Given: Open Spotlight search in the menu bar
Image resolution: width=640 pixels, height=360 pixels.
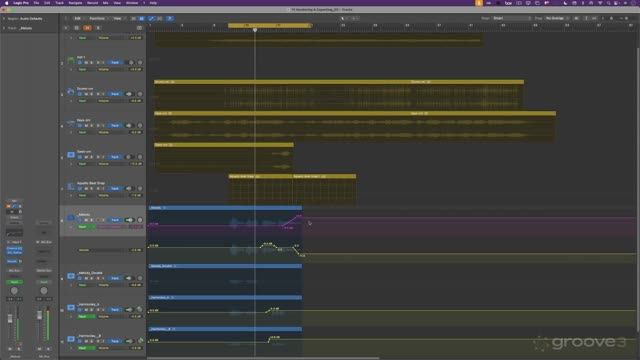Looking at the screenshot, I should pyautogui.click(x=608, y=3).
